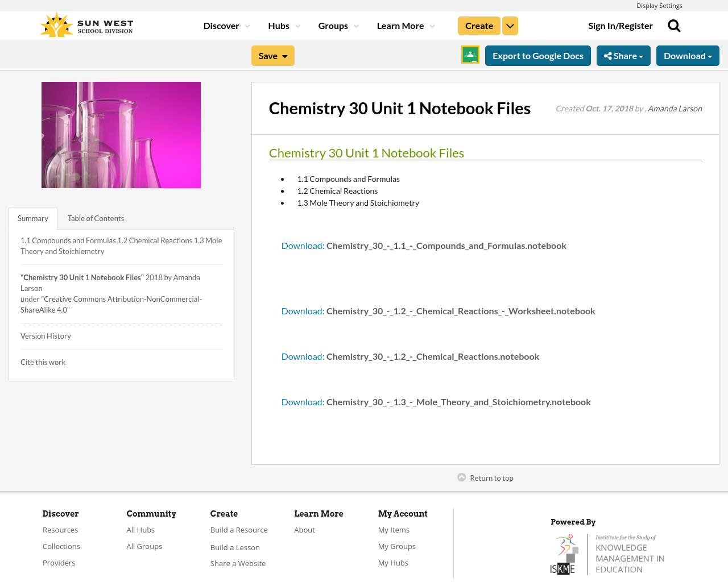Open Version History
The height and width of the screenshot is (582, 728).
(x=45, y=335)
